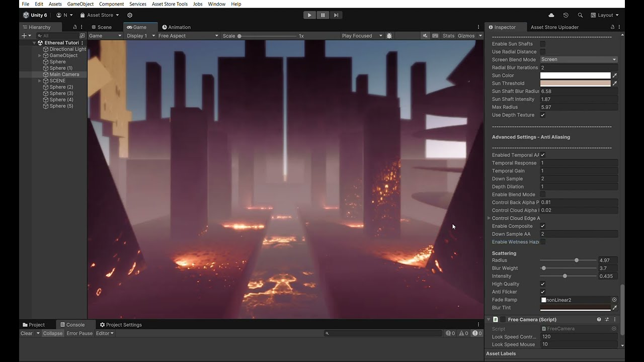Open the Play Focused dropdown
The width and height of the screenshot is (644, 362).
(362, 36)
